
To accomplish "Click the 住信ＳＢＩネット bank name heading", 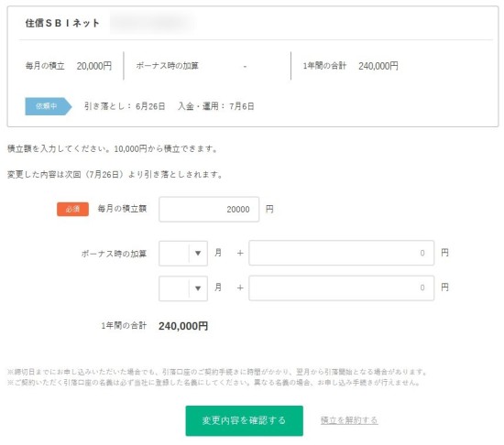I will (x=62, y=23).
